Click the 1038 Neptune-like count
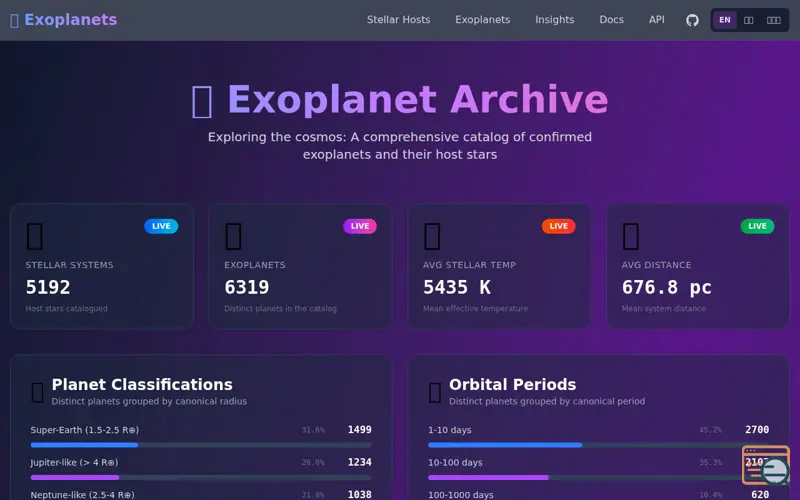Screen dimensions: 800x500 (360, 494)
